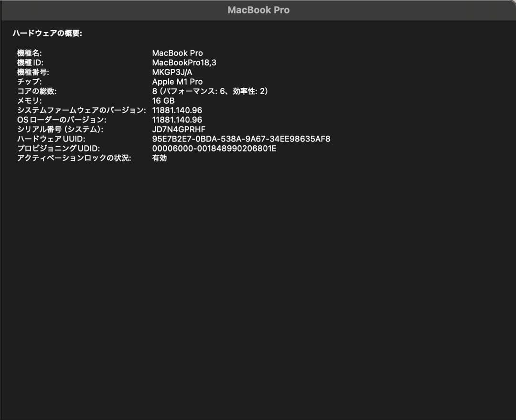Click the MacBook Pro window title
This screenshot has height=420, width=516.
[258, 10]
